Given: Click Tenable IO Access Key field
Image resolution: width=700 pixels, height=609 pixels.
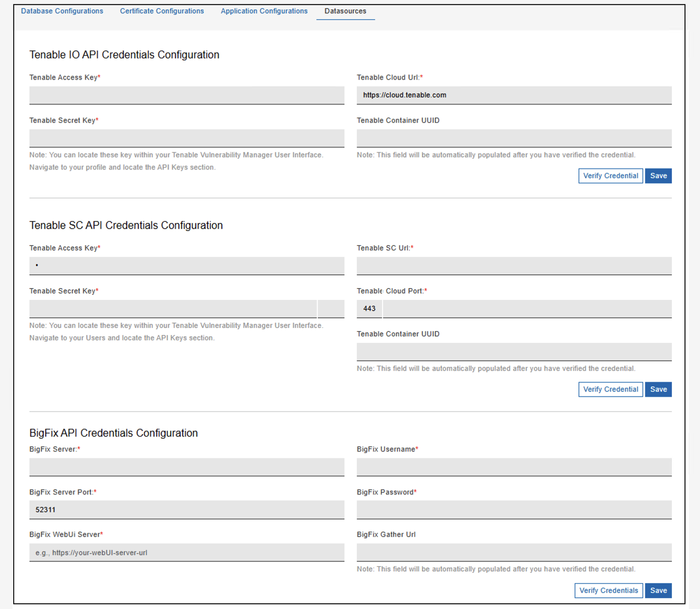Looking at the screenshot, I should [187, 95].
